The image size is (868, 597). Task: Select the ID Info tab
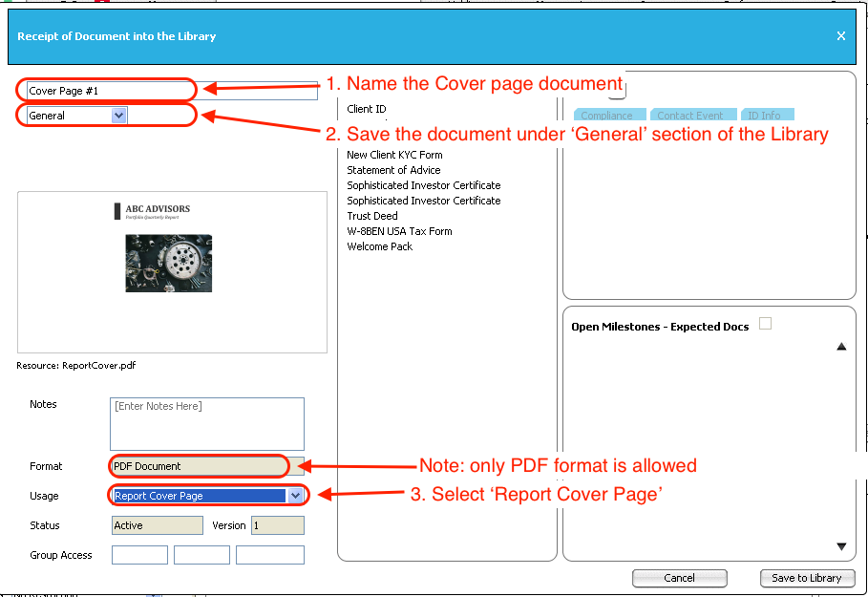[764, 116]
